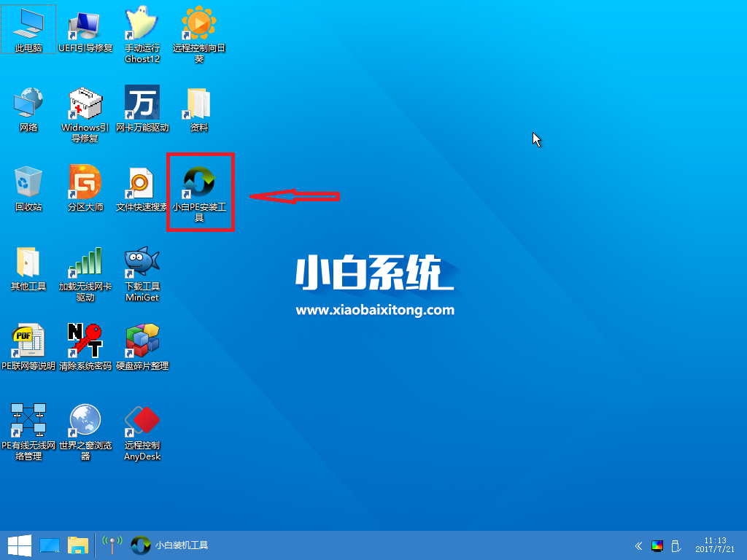Screen dimensions: 747x560
Task: Start 远程控制向日葵 remote control
Action: [199, 29]
